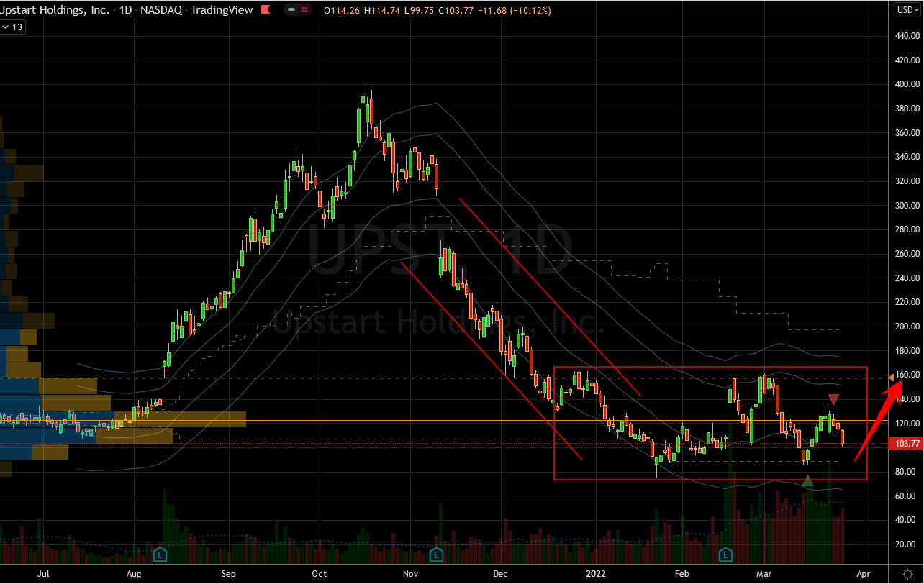The width and height of the screenshot is (924, 584).
Task: Open the earnings E marker in November
Action: click(x=435, y=555)
